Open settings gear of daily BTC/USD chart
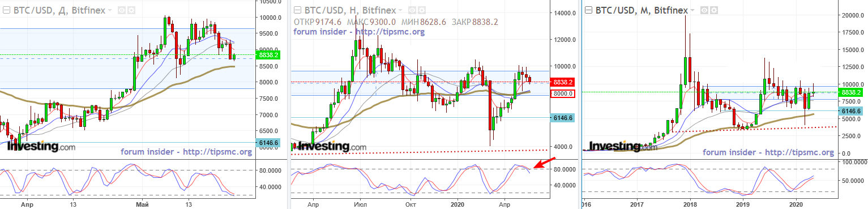Screen dimensions: 868x209 [x=131, y=10]
